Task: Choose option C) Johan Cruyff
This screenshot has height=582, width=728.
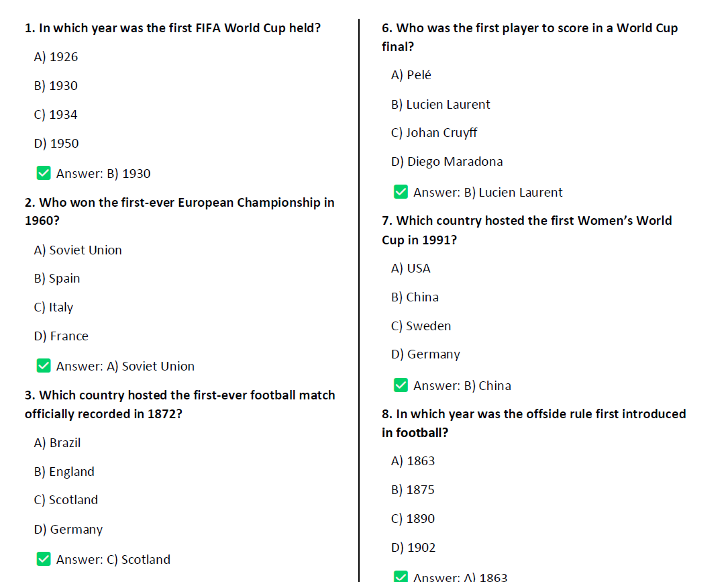Action: (434, 133)
